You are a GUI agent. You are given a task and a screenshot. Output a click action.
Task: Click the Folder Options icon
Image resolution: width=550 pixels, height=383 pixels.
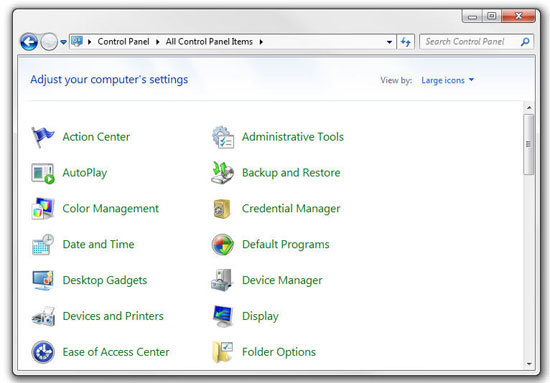[222, 352]
